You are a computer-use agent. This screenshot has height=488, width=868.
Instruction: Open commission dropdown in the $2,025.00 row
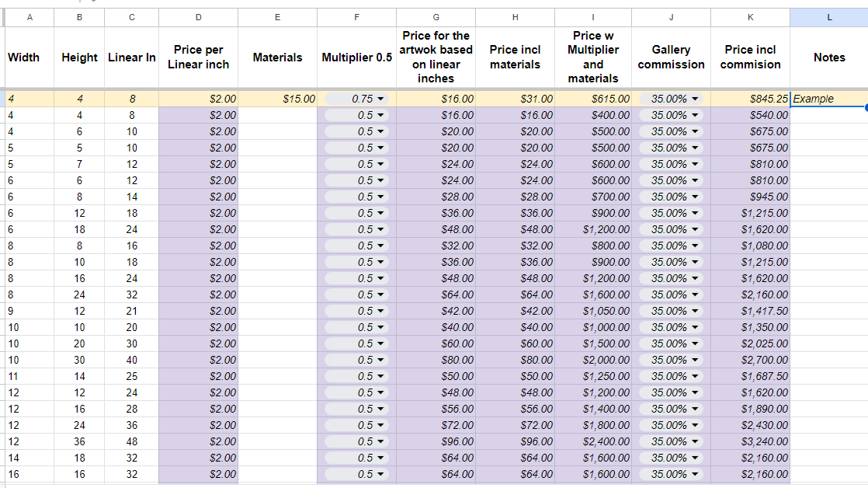click(x=671, y=343)
